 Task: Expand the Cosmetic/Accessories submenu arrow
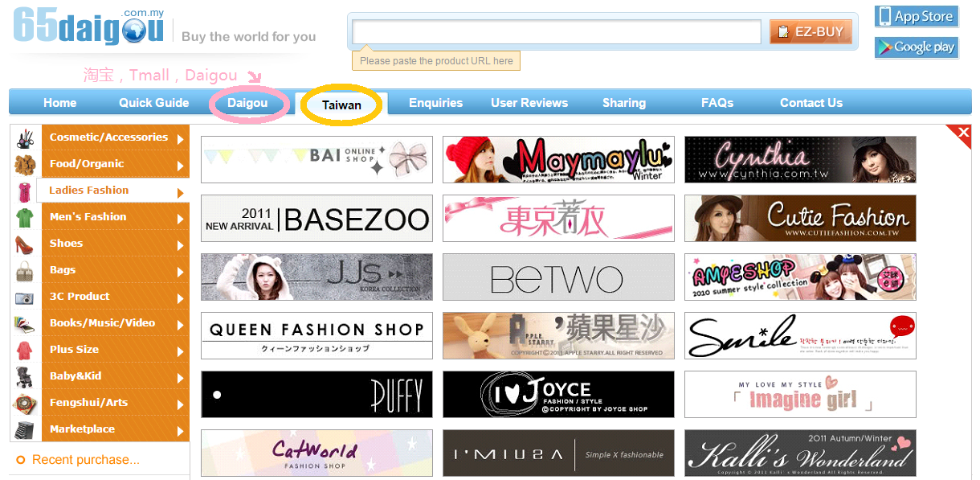pyautogui.click(x=181, y=139)
